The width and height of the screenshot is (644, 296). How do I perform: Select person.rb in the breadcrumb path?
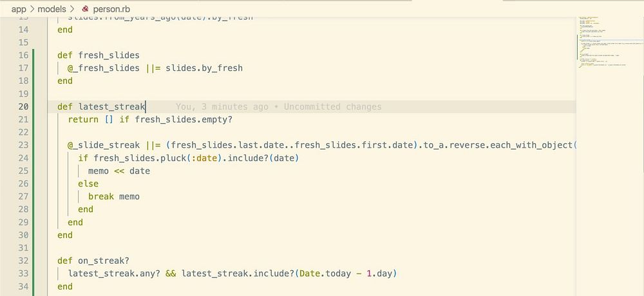(111, 10)
